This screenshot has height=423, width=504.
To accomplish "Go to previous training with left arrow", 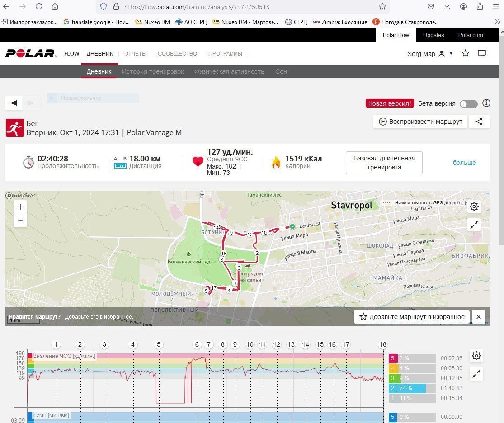I will [x=14, y=103].
